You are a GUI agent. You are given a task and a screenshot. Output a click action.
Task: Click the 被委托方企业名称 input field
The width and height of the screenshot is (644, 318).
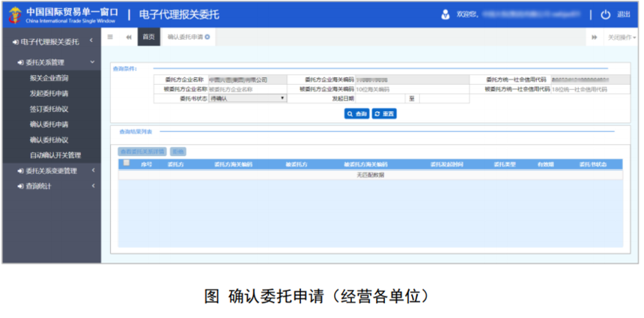246,88
